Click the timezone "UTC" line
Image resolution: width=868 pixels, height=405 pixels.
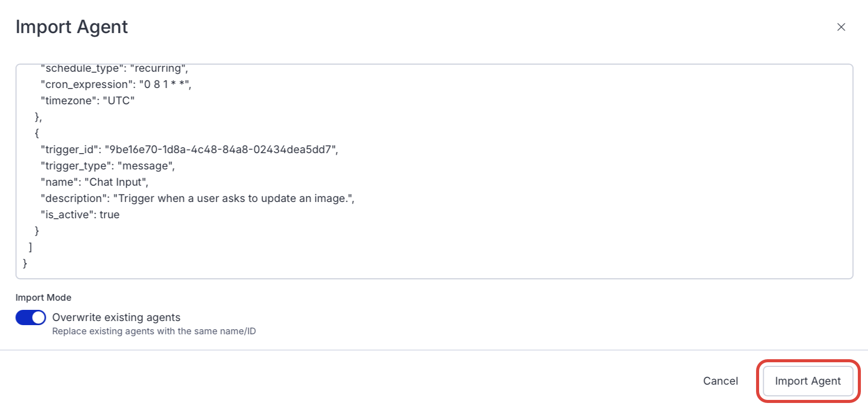pyautogui.click(x=87, y=101)
